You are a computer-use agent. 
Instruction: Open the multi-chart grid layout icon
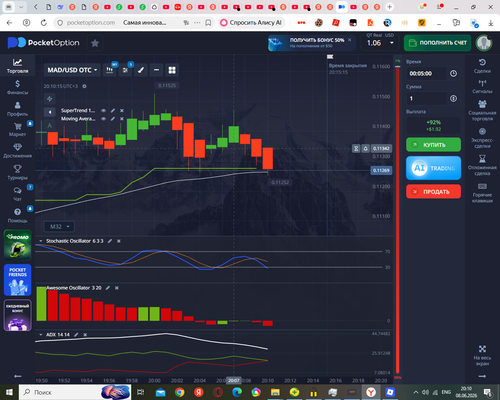(172, 70)
